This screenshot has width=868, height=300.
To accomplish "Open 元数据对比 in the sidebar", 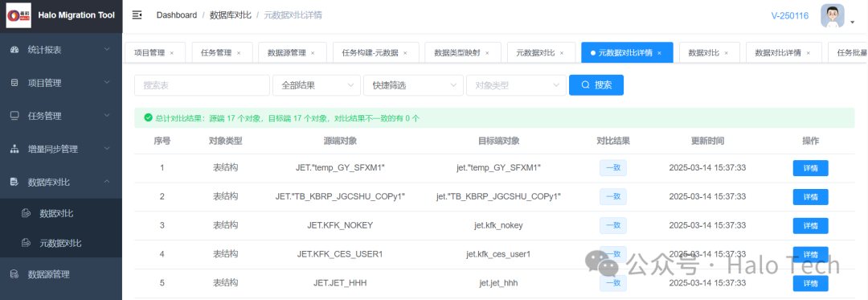I will (x=61, y=243).
